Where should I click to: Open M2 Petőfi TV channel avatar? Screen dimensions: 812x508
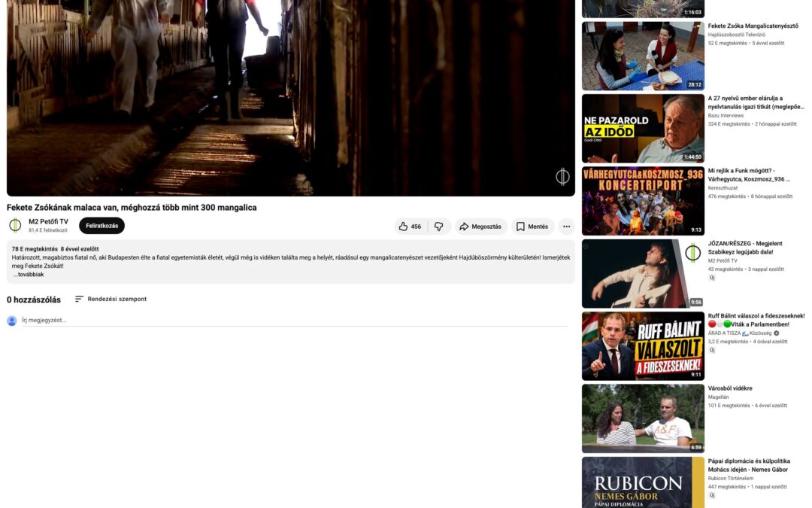click(x=15, y=225)
